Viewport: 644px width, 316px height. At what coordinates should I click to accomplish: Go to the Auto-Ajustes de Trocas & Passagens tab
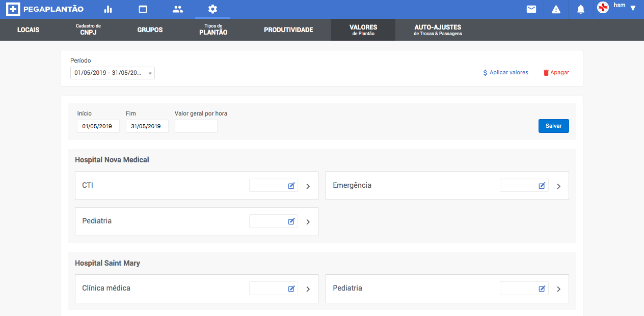click(438, 30)
